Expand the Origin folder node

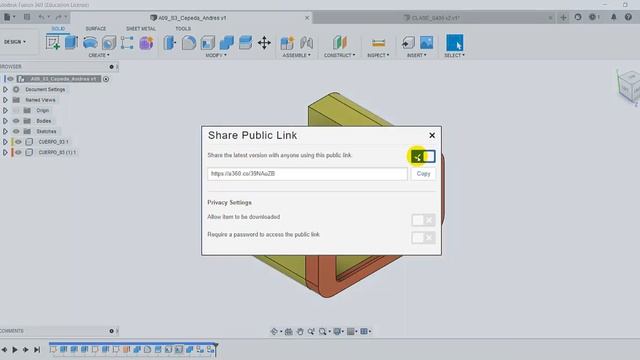[x=5, y=110]
